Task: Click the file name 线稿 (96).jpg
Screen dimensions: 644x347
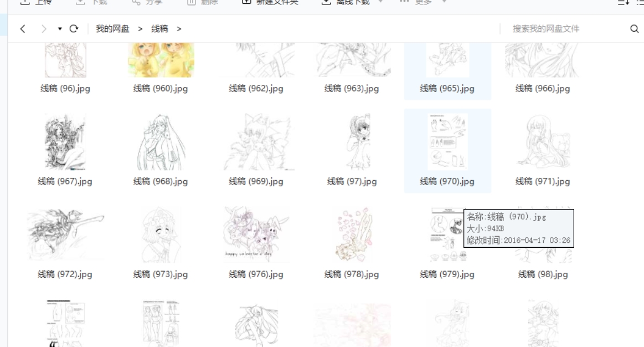Action: (x=65, y=88)
